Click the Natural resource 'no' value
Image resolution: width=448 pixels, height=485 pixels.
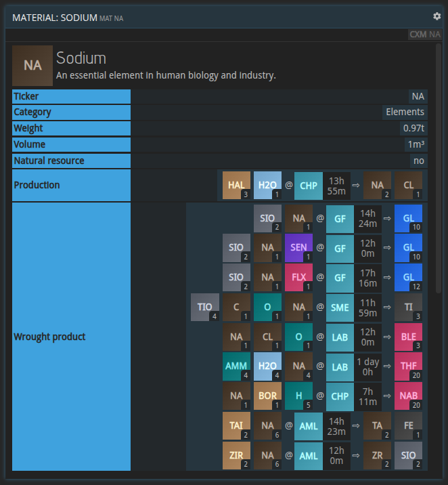coord(419,161)
